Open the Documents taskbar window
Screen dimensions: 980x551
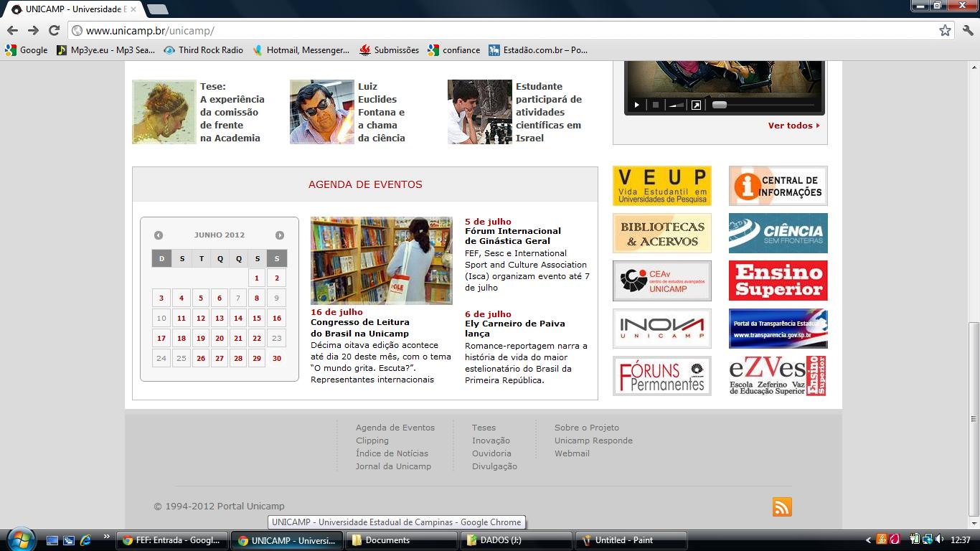tap(400, 540)
